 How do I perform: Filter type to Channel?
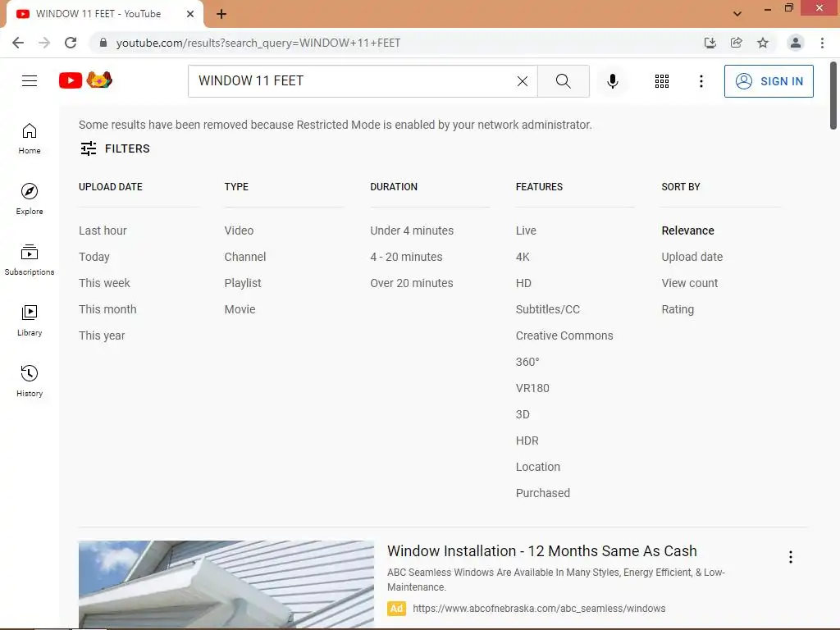[245, 257]
